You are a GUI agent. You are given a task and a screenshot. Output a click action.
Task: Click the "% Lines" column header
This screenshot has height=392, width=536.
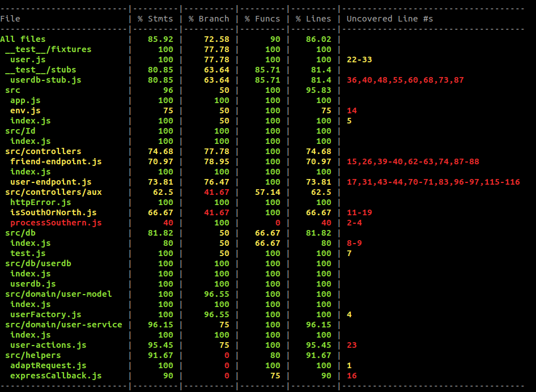313,19
